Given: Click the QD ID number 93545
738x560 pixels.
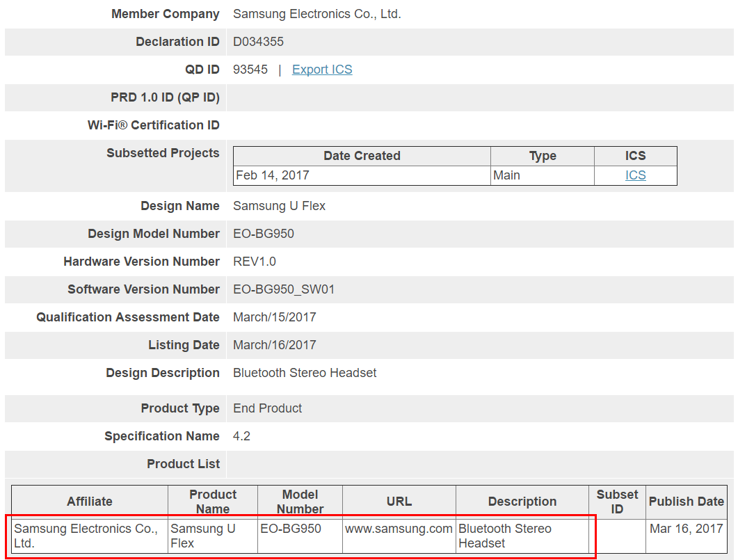Looking at the screenshot, I should [250, 70].
